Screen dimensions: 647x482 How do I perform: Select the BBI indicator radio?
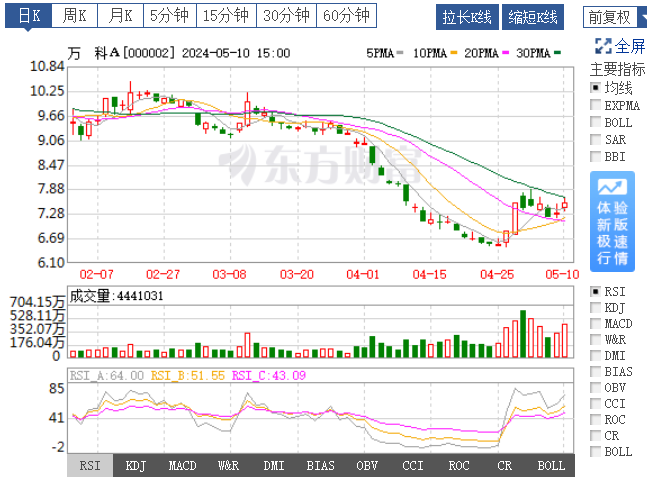pos(595,156)
